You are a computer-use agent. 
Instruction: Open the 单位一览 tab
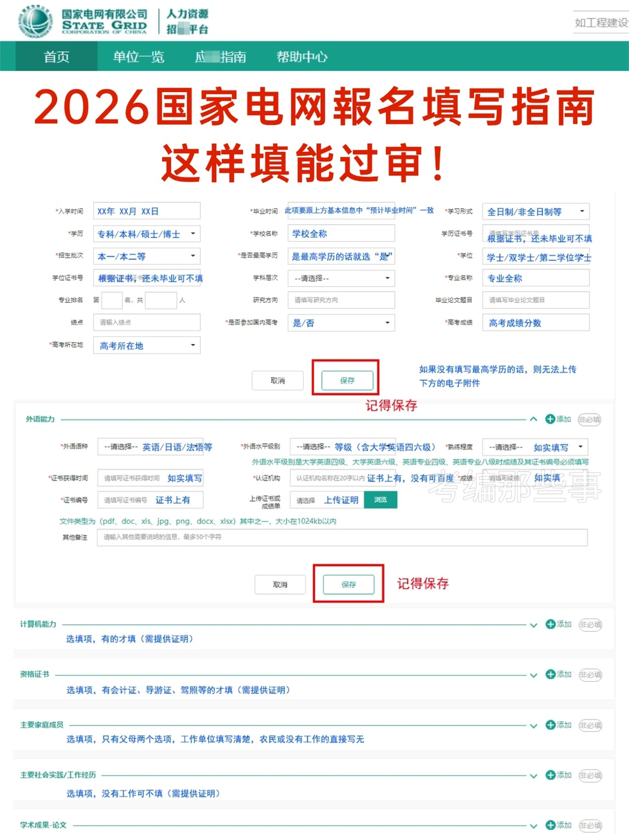(139, 56)
